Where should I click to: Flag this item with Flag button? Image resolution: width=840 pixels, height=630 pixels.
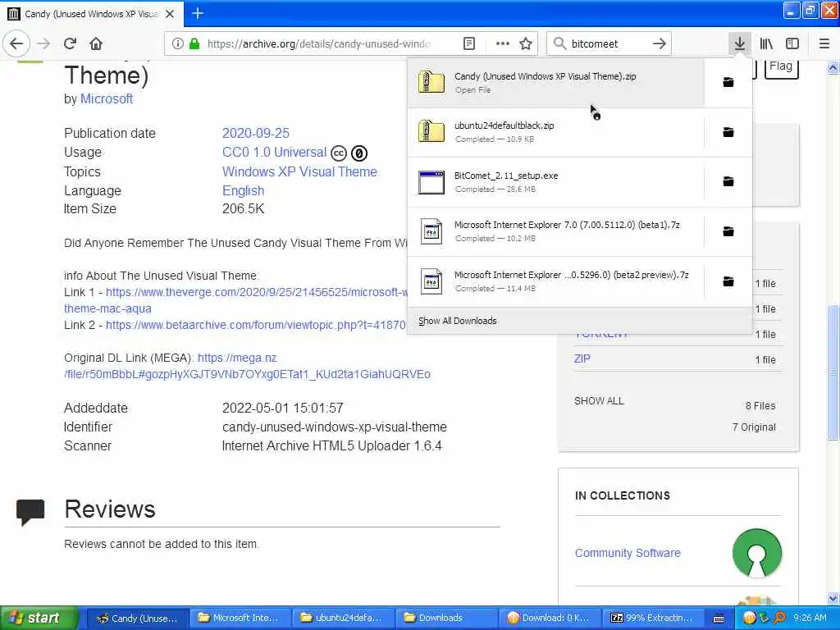(x=781, y=67)
